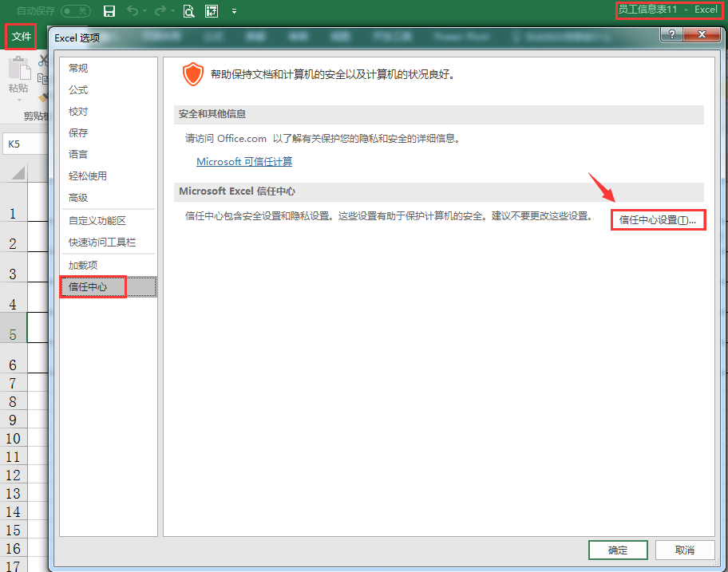Viewport: 728px width, 572px height.
Task: Click the Name Box showing K5
Action: click(26, 144)
